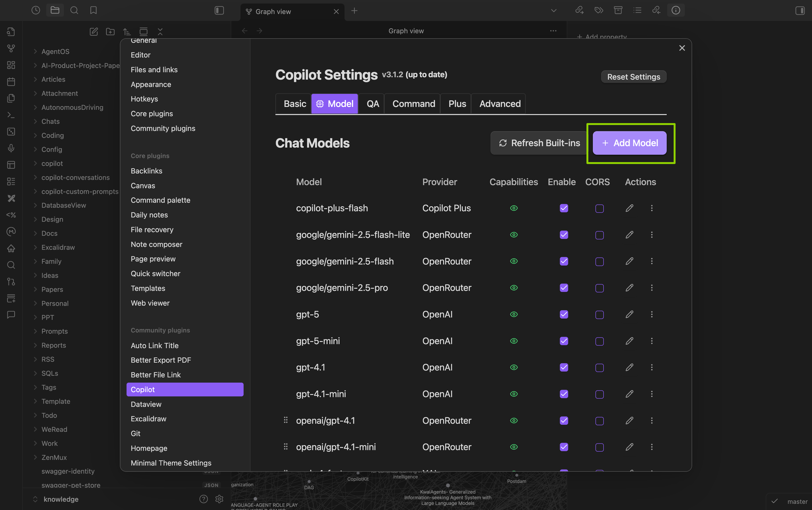Change sort order in file explorer
Screen dimensions: 812x510
[127, 32]
